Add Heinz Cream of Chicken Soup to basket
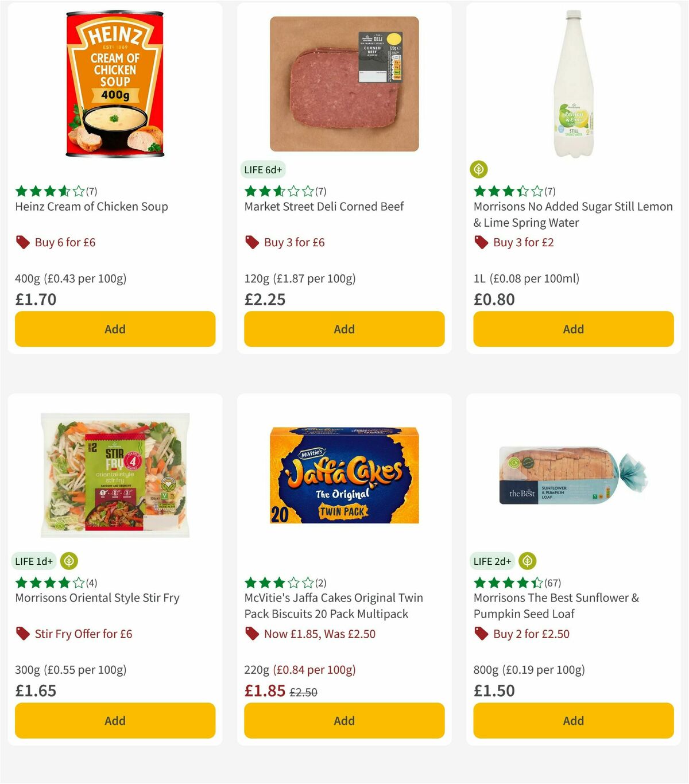 click(x=115, y=329)
